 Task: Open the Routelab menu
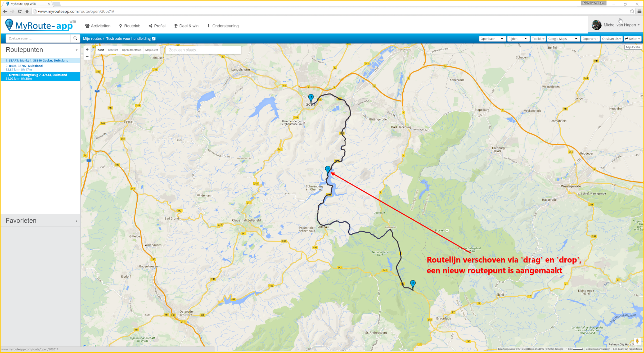pyautogui.click(x=130, y=26)
